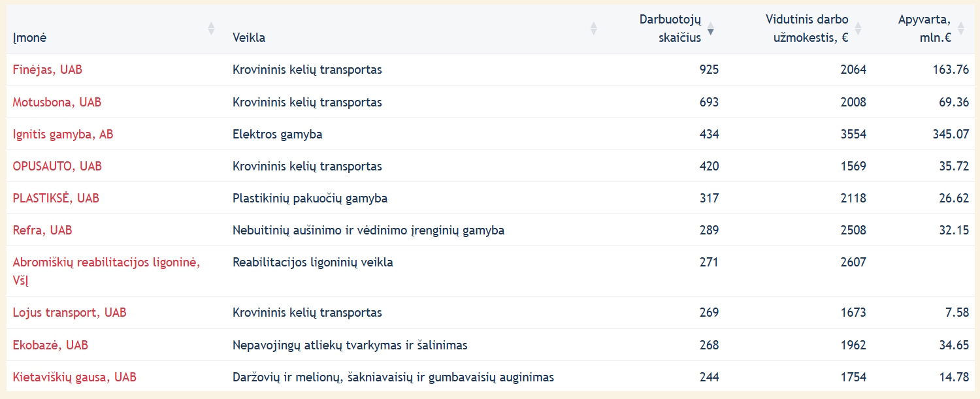
Task: Click Abromiškių reabilitacijos ligoninė link
Action: point(106,263)
